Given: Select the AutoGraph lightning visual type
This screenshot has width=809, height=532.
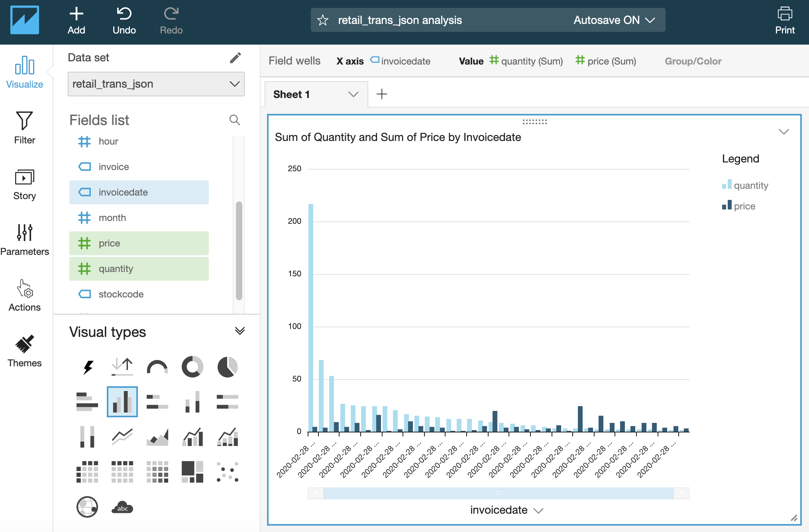Looking at the screenshot, I should click(88, 367).
